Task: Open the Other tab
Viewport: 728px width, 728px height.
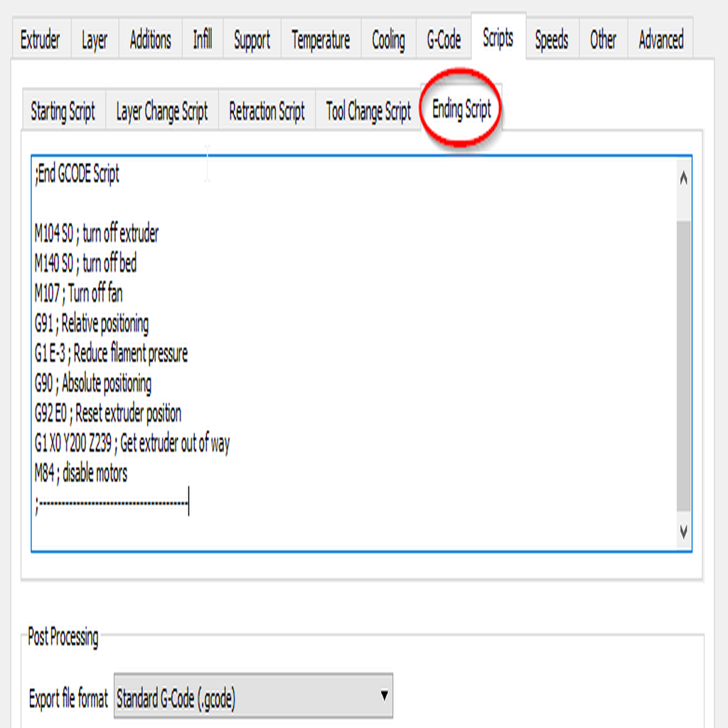Action: [603, 39]
